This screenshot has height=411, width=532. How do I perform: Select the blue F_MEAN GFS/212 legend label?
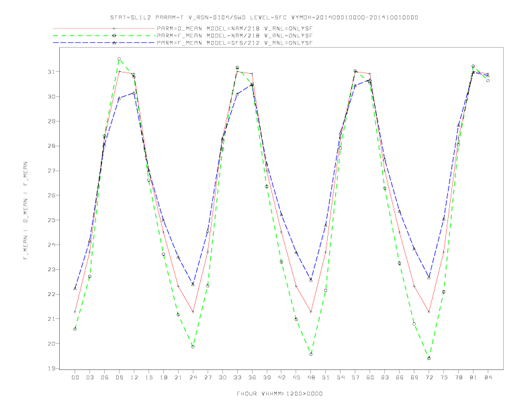tap(234, 43)
